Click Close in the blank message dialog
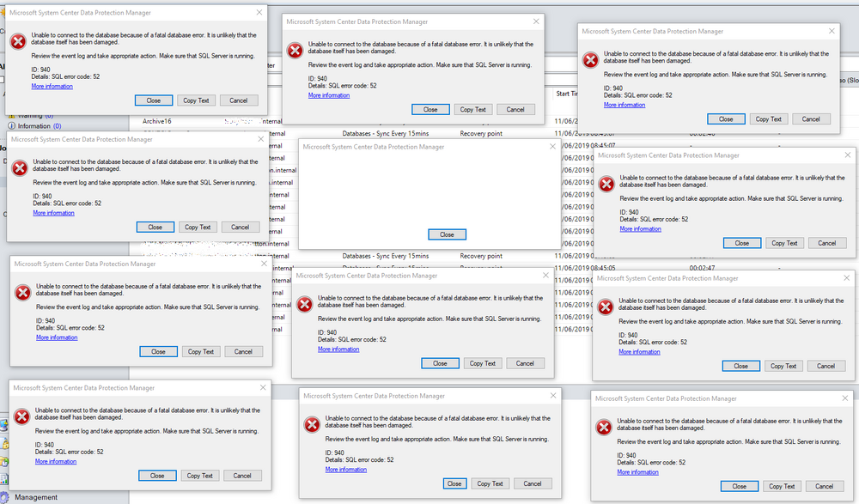The image size is (859, 504). tap(447, 234)
